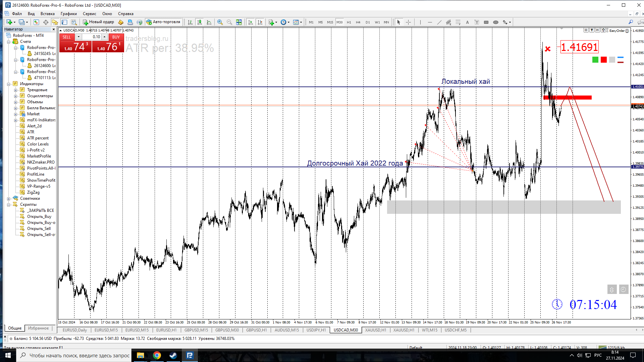This screenshot has width=644, height=362.
Task: Switch chart to candlestick mode
Action: [x=200, y=22]
